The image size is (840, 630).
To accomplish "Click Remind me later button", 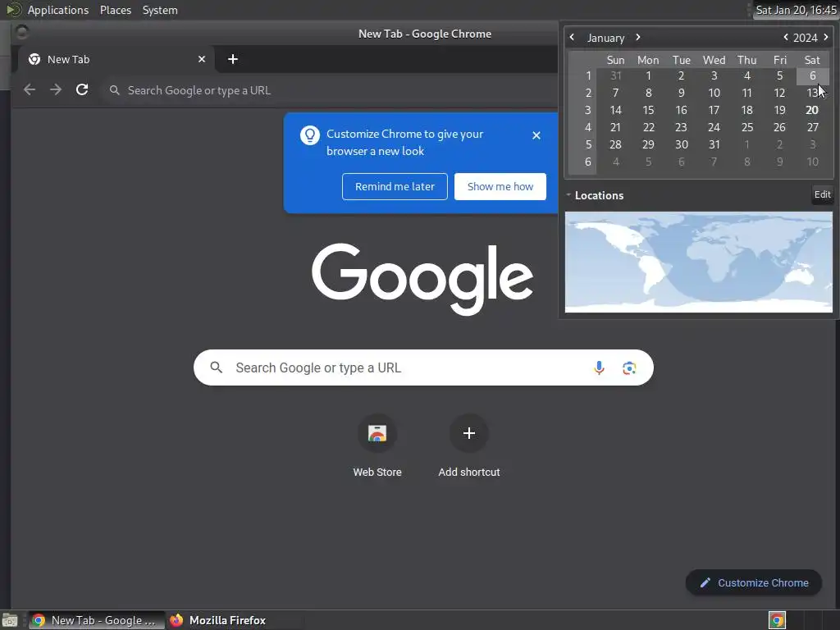I will (395, 186).
